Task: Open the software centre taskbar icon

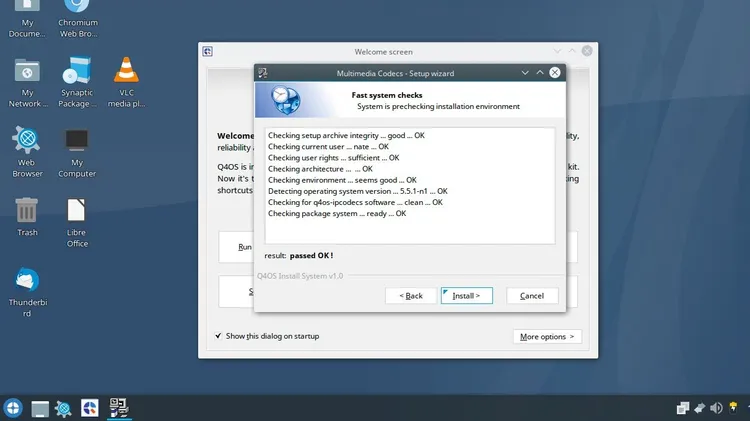Action: (x=89, y=408)
